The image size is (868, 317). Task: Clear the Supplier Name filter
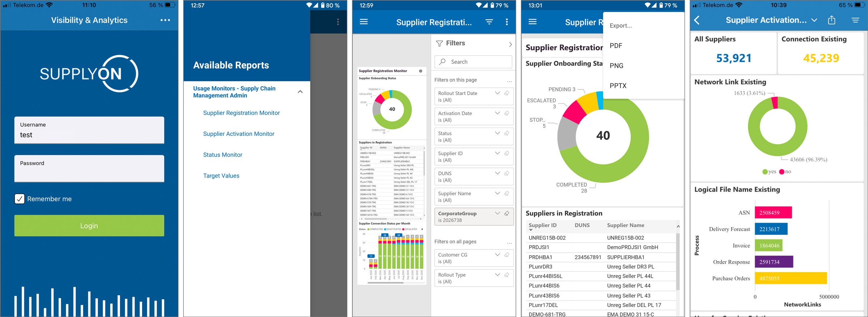coord(507,193)
